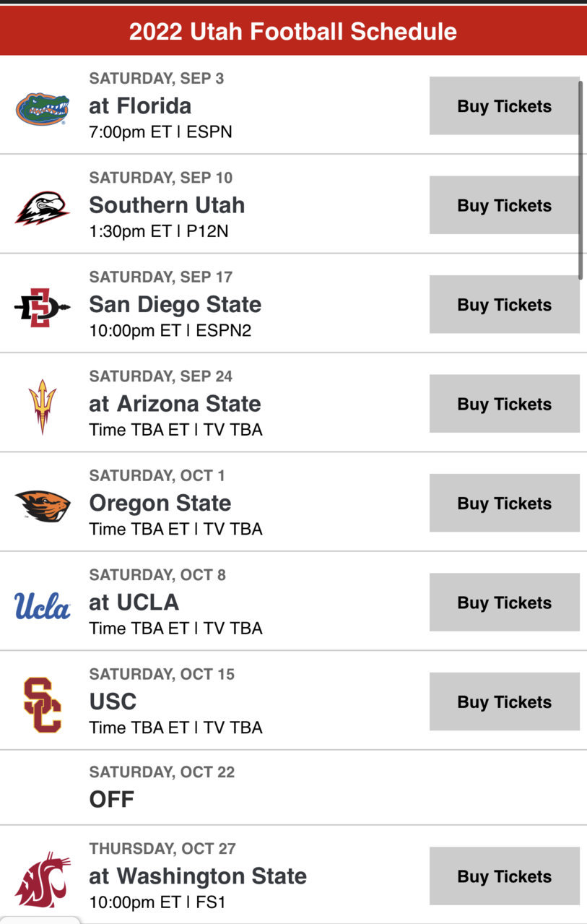Buy tickets for Washington State game

505,876
